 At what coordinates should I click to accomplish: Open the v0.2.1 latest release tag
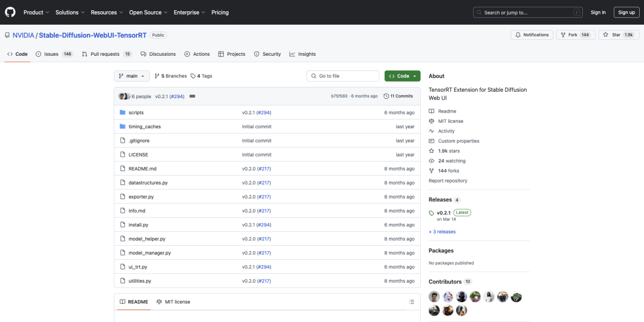click(444, 213)
